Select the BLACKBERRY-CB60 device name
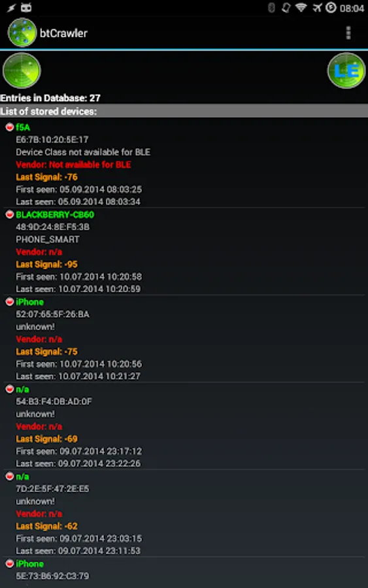 tap(55, 214)
